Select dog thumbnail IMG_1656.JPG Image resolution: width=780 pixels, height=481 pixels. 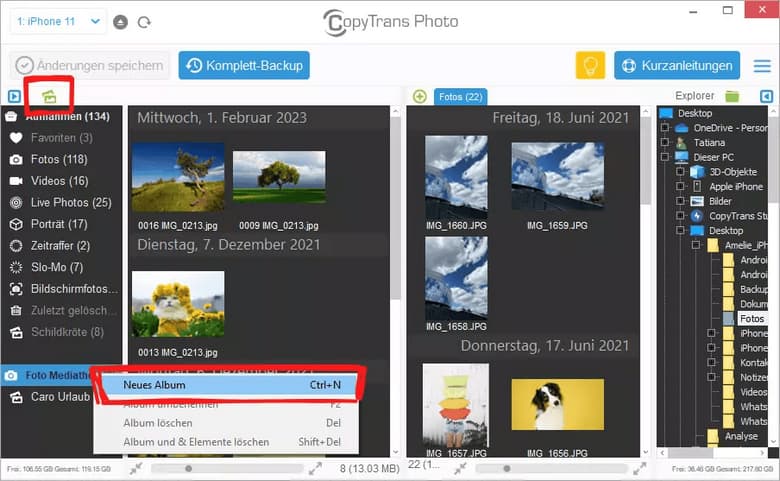coord(558,404)
